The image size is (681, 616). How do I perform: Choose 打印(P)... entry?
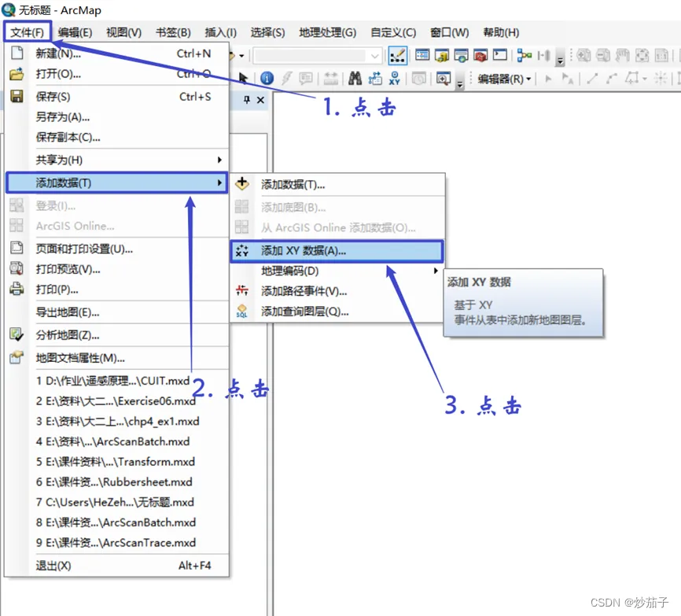pos(116,290)
